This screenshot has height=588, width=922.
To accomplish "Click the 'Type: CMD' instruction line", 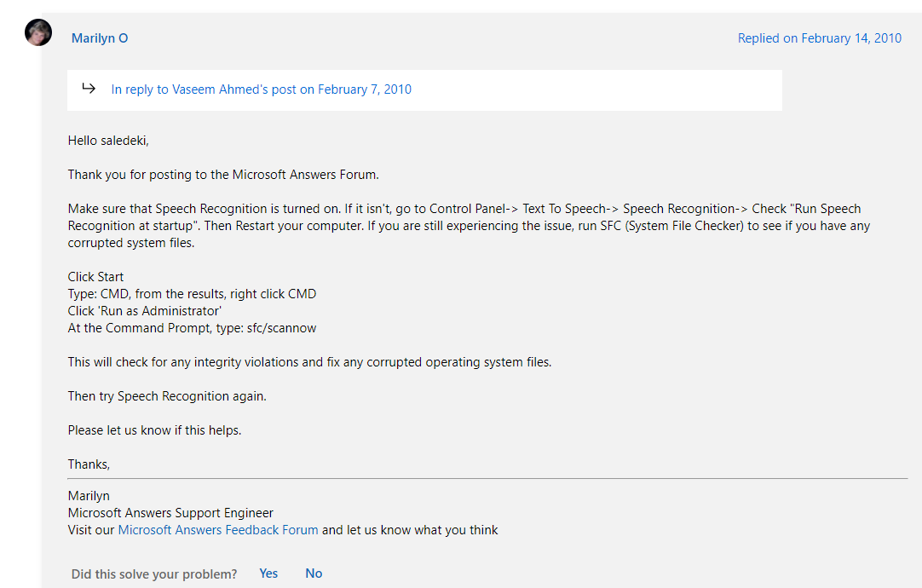I will [x=192, y=294].
